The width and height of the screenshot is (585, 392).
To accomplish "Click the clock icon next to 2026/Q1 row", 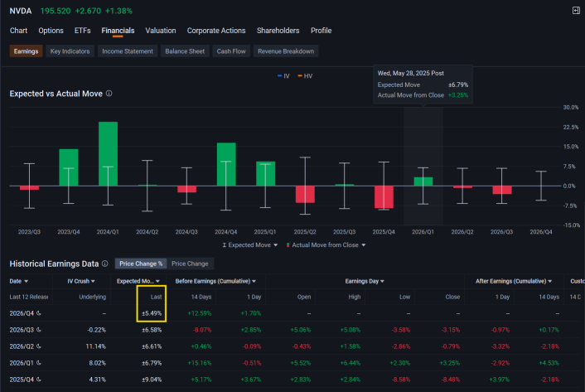I will [x=39, y=363].
